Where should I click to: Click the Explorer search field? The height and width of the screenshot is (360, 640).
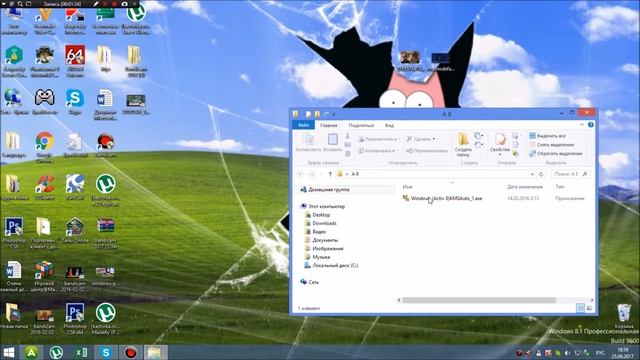pyautogui.click(x=571, y=174)
